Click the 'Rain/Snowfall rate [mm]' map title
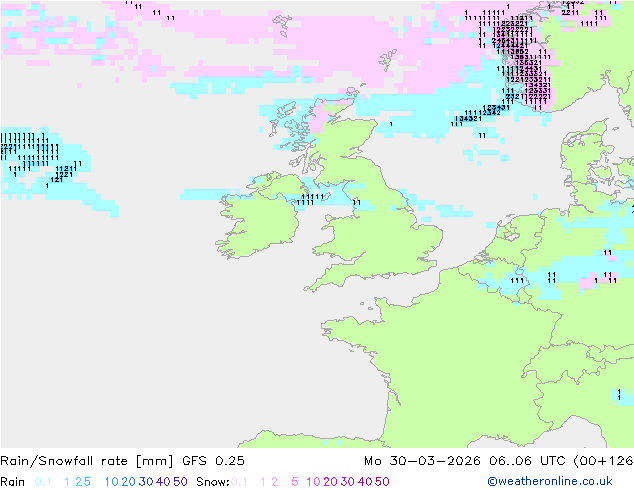634x490 pixels. point(87,461)
